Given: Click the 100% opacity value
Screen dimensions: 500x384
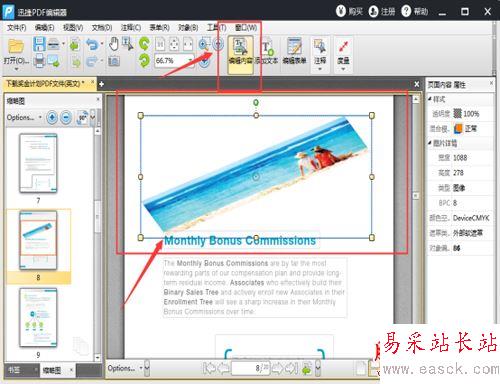Looking at the screenshot, I should point(471,114).
